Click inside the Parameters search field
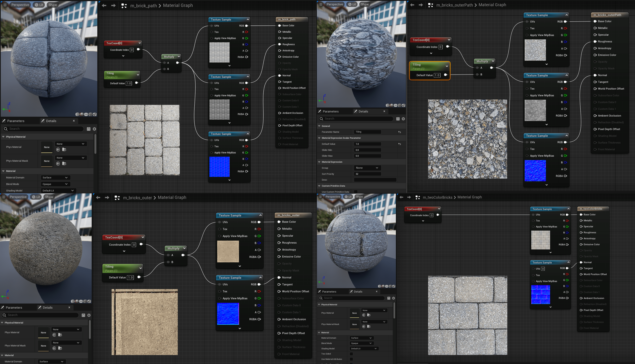635x364 pixels. (x=43, y=129)
